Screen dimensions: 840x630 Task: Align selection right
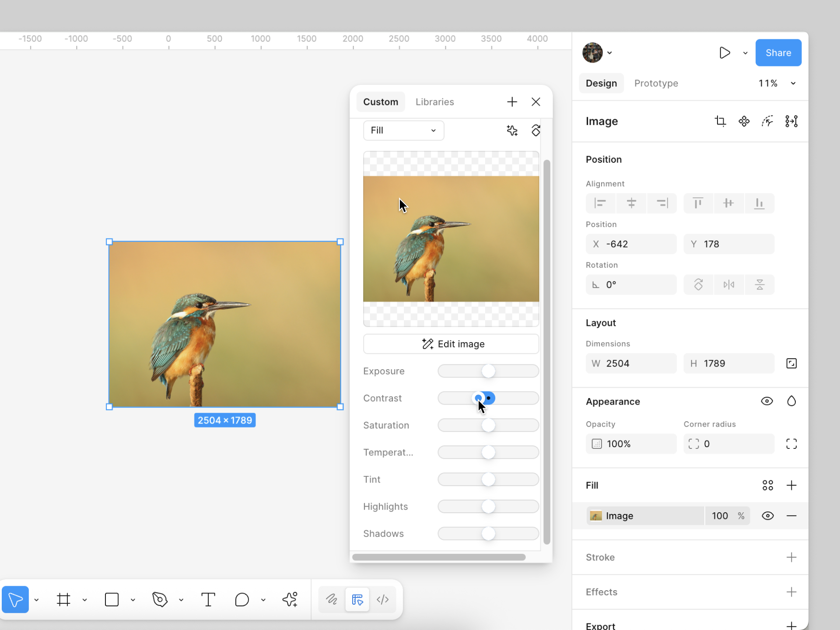(x=662, y=203)
